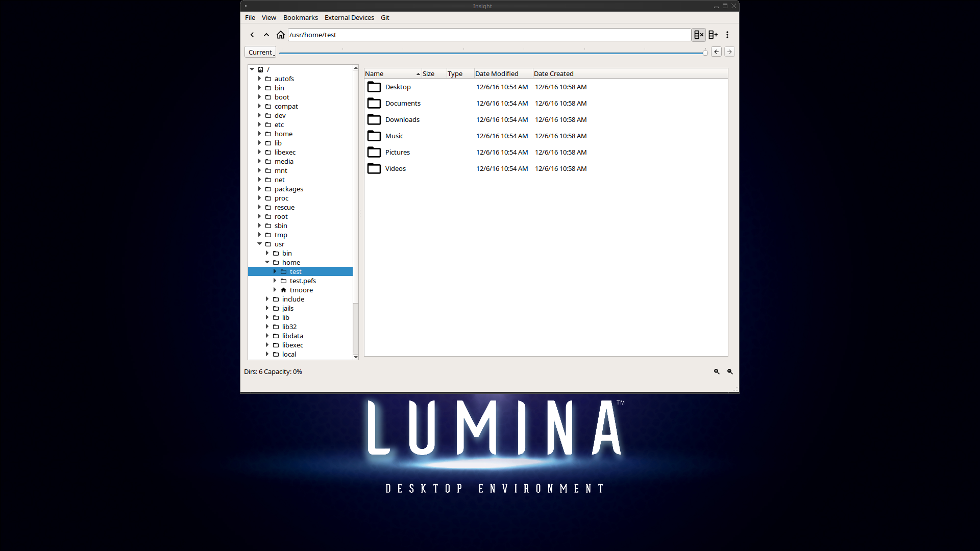Go back with the left arrow toolbar icon
The height and width of the screenshot is (551, 980).
252,35
